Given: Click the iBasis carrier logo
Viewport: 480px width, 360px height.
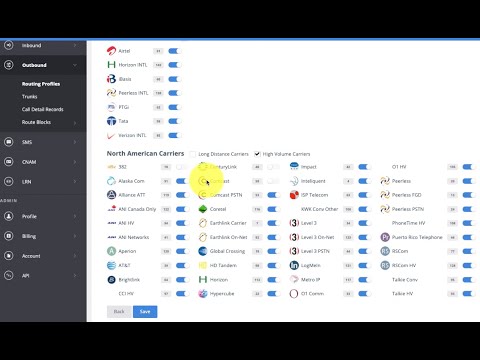Looking at the screenshot, I should (x=111, y=79).
